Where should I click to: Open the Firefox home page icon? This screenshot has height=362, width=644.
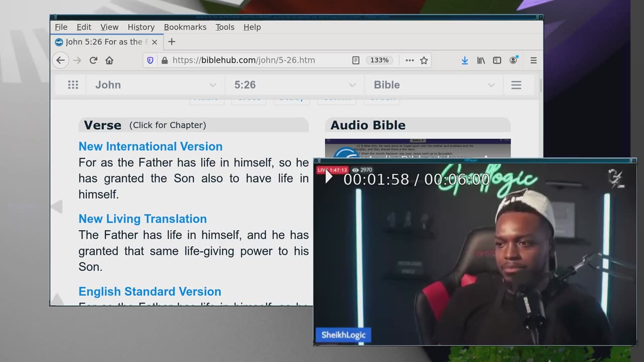click(109, 60)
